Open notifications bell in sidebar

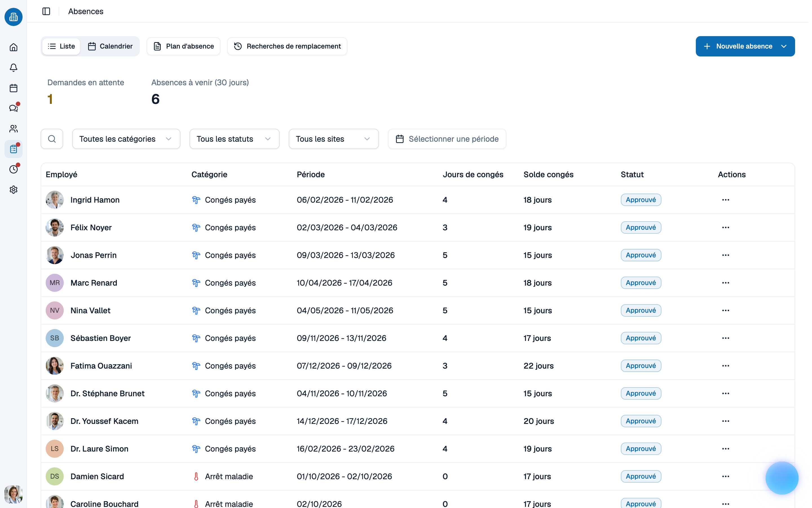click(x=14, y=68)
